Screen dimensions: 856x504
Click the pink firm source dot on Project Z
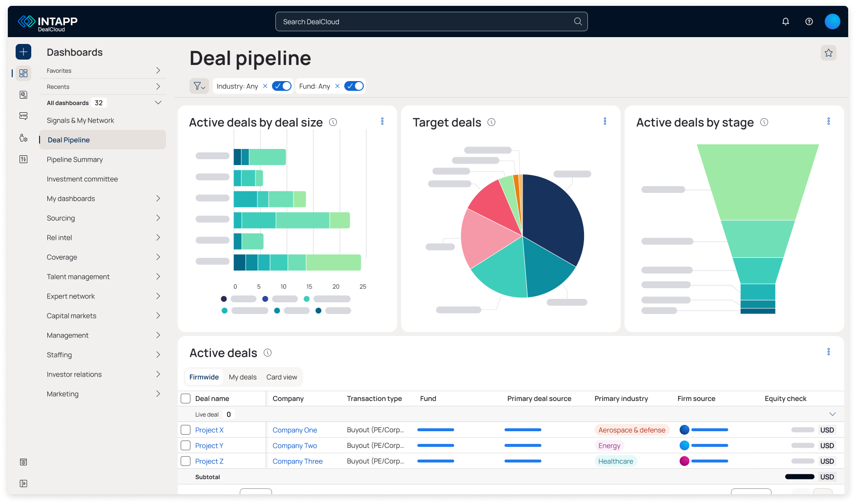point(685,461)
